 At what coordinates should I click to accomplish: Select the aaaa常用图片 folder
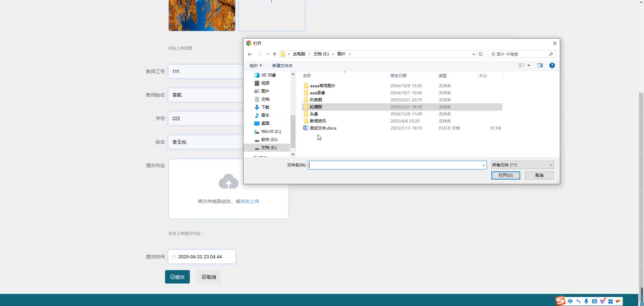pos(402,86)
